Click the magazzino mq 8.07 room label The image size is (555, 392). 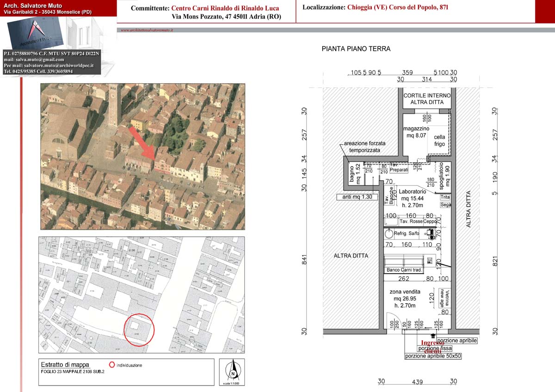pyautogui.click(x=416, y=132)
